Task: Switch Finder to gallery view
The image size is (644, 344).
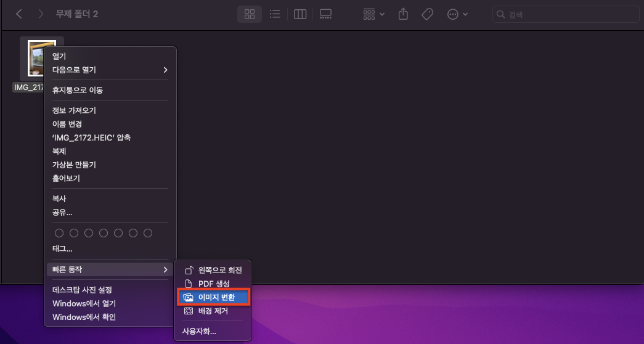Action: (325, 14)
